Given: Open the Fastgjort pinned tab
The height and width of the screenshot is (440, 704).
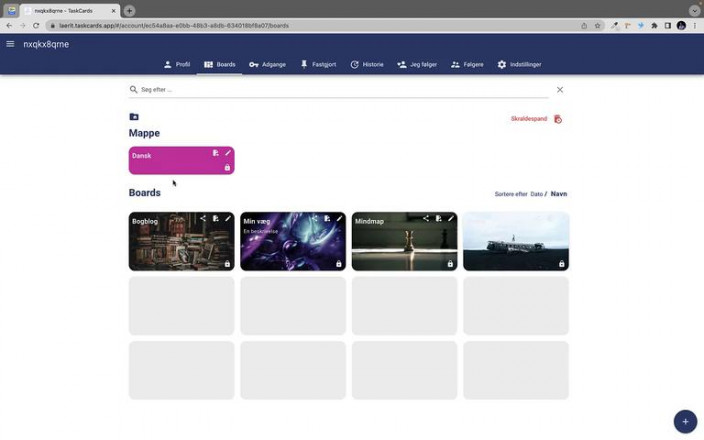Looking at the screenshot, I should tap(318, 64).
